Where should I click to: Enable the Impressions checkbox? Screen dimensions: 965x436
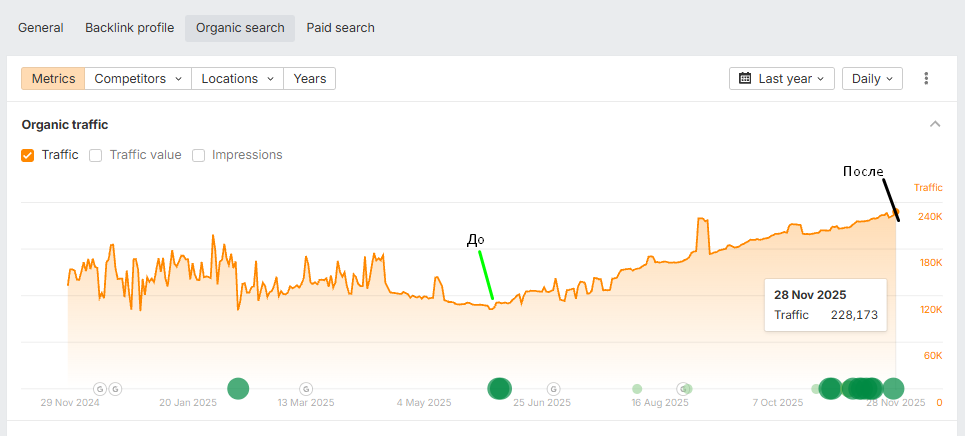coord(199,155)
